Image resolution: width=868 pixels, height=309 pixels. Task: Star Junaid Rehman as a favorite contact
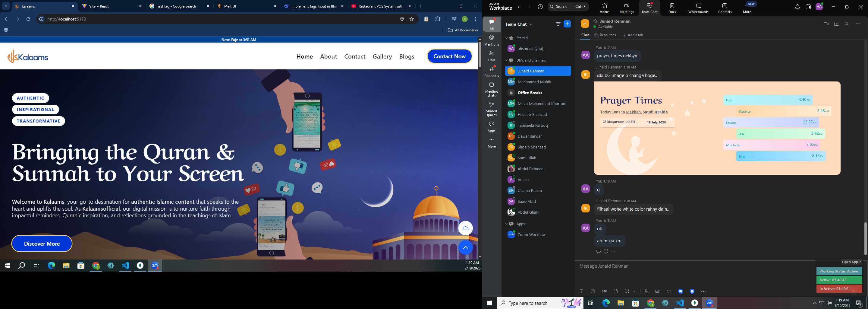coord(596,21)
